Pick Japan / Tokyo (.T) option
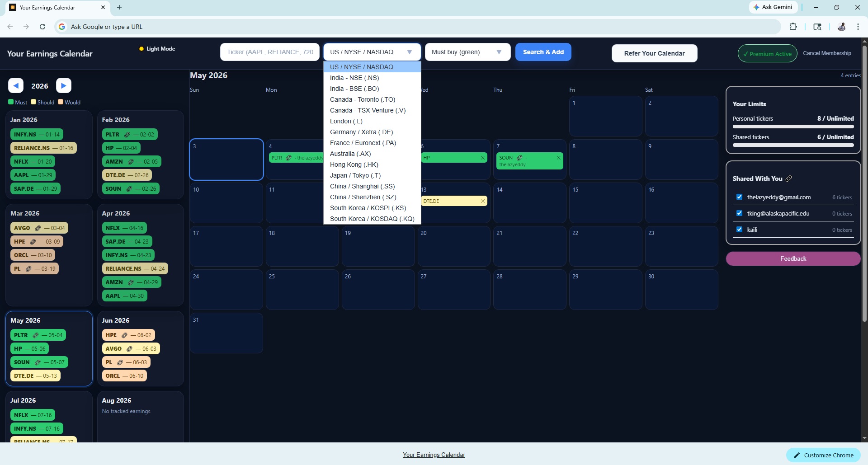This screenshot has width=868, height=465. (372, 175)
